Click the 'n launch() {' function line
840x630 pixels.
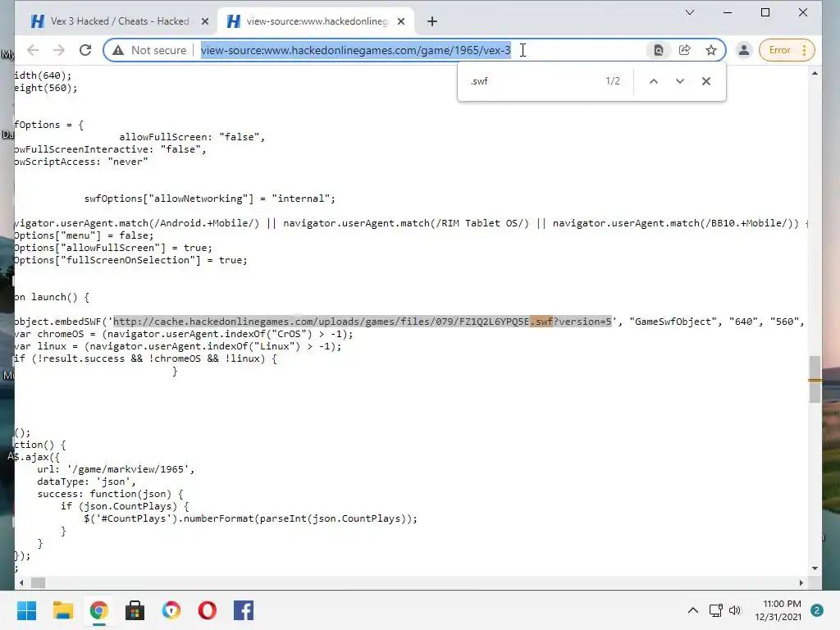(52, 297)
